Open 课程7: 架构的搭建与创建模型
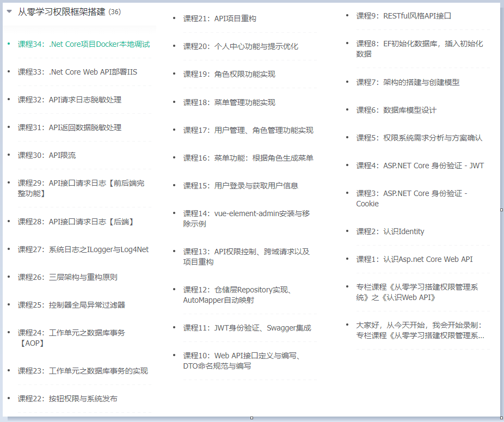This screenshot has height=422, width=504. click(x=408, y=82)
